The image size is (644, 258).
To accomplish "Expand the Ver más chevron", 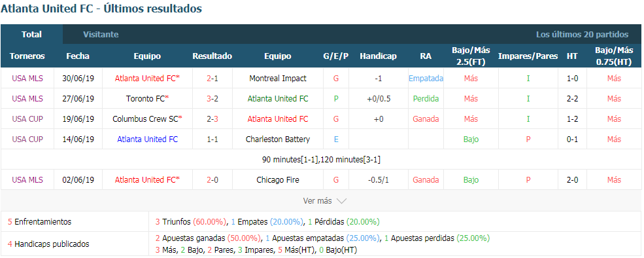I will (x=341, y=201).
